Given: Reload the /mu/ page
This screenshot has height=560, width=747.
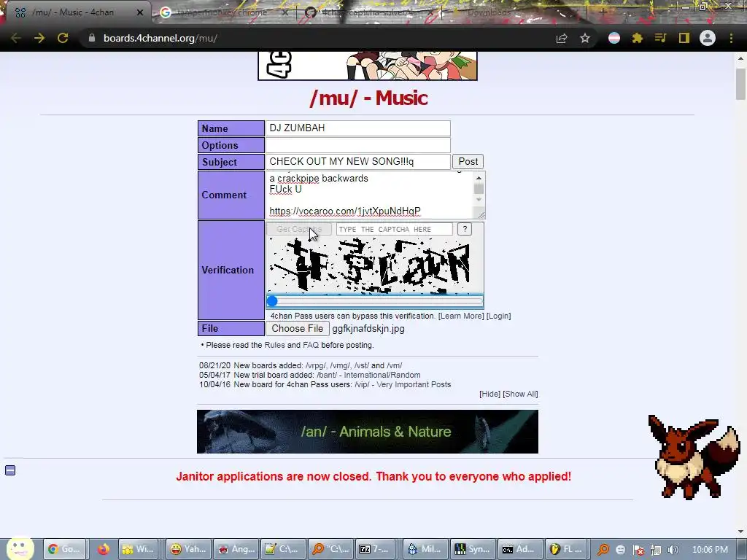Looking at the screenshot, I should pyautogui.click(x=63, y=38).
